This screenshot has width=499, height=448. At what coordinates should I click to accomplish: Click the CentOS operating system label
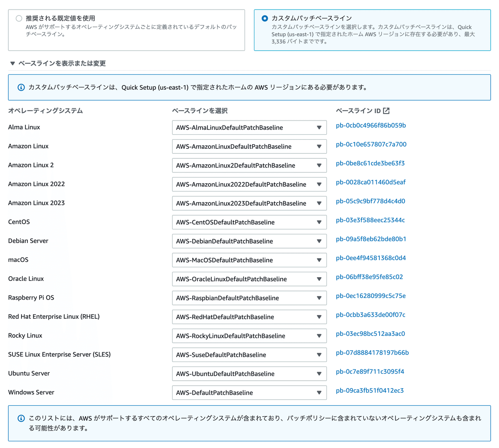coord(19,222)
